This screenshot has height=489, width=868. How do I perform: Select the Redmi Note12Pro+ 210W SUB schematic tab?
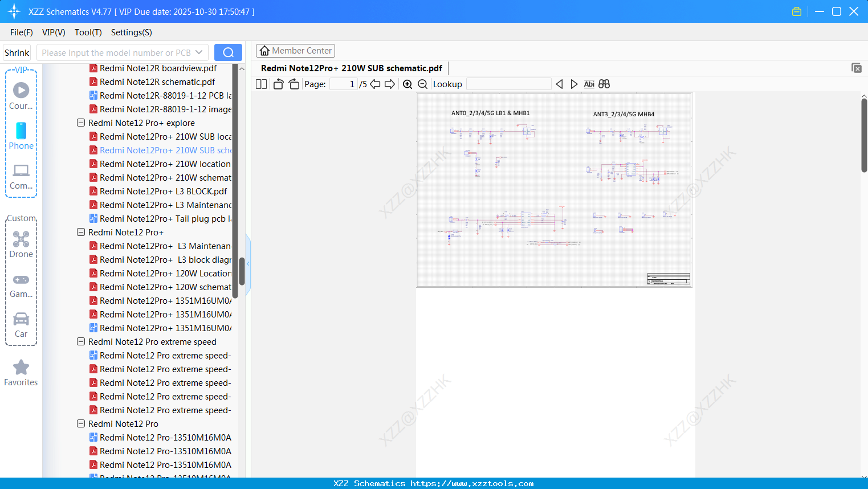[x=352, y=68]
